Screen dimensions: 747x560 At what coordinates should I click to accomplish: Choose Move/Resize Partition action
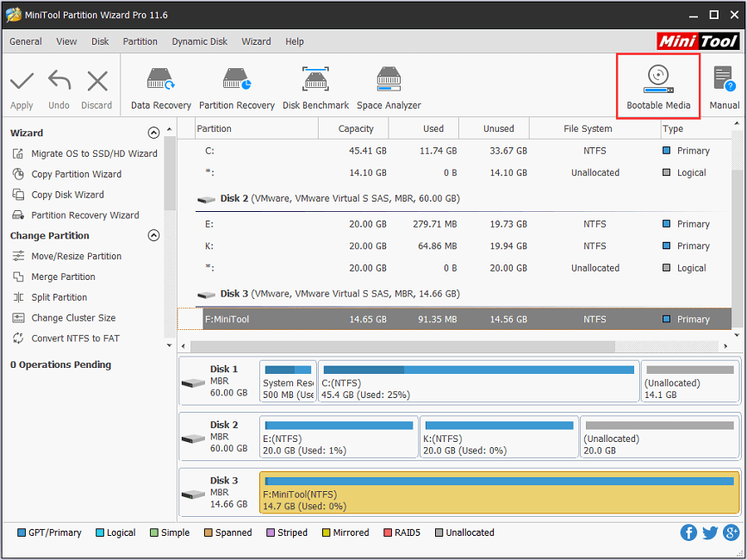[76, 256]
